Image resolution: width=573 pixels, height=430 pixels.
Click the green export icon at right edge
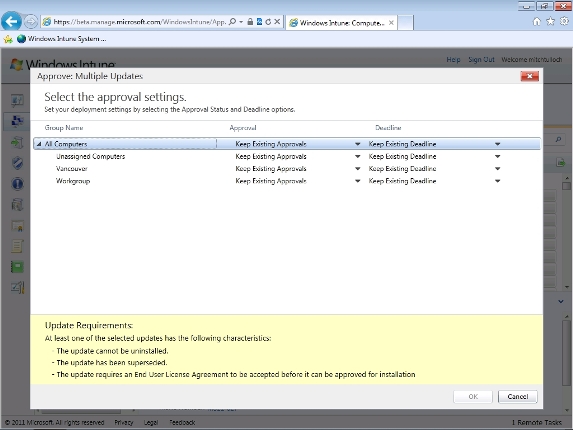(561, 163)
